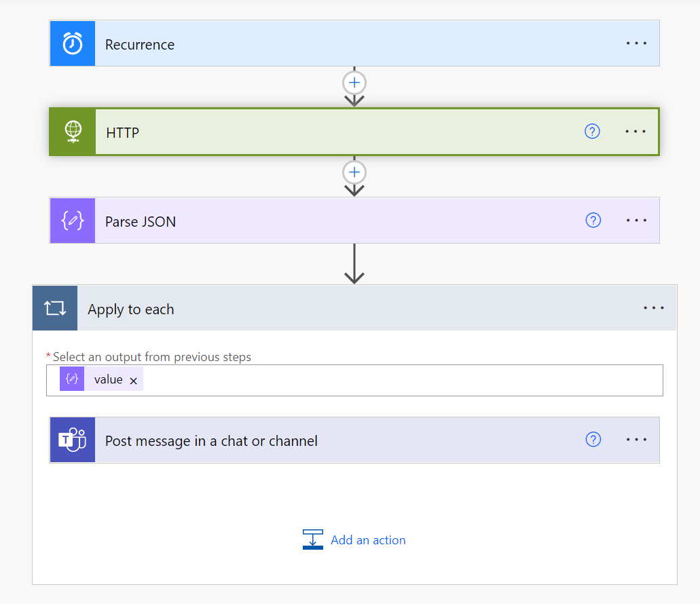
Task: Click the plus to insert a step after Recurrence
Action: coord(354,82)
